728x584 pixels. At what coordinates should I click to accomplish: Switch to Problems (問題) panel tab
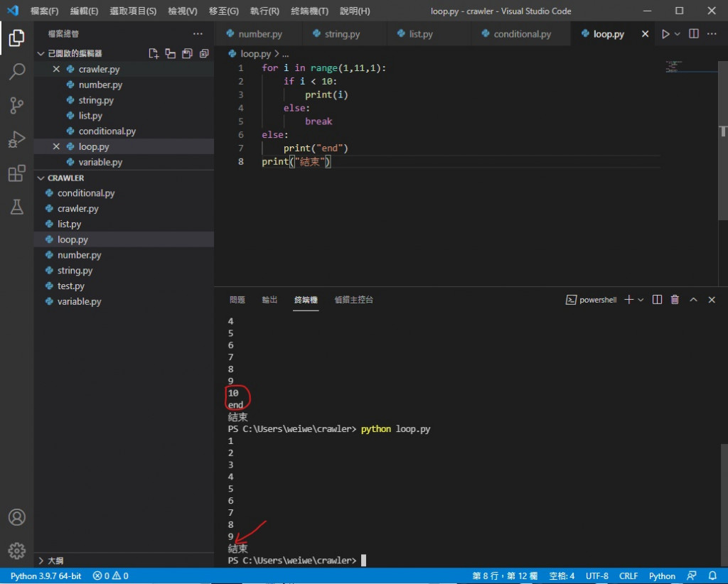click(x=237, y=300)
